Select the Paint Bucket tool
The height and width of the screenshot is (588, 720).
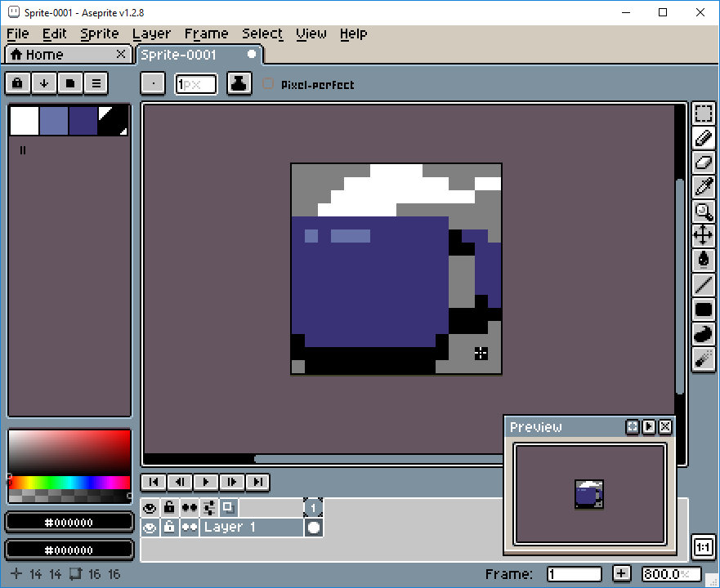703,260
